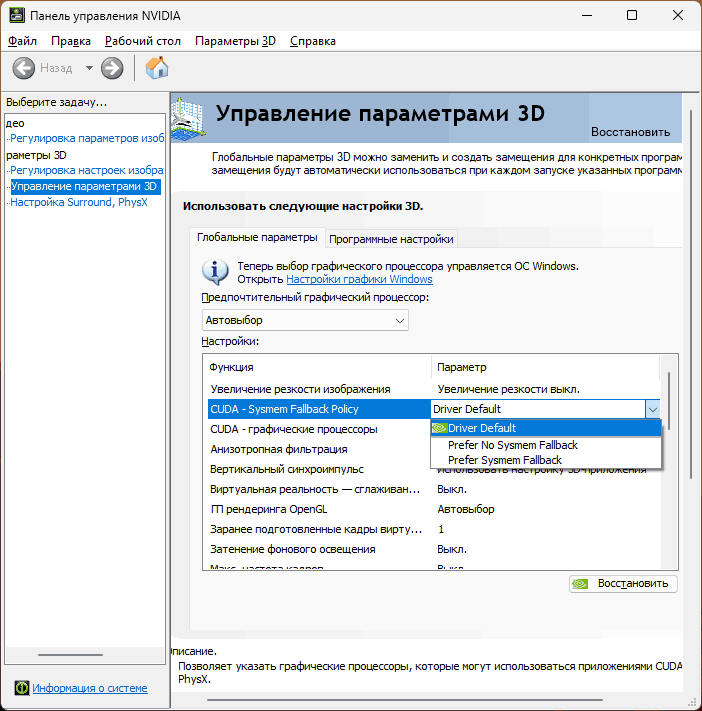Choose Prefer Sysmem Fallback option
This screenshot has width=702, height=711.
[546, 460]
